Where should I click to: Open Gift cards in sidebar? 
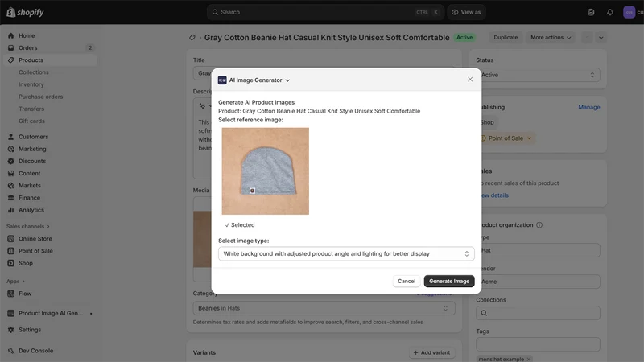[x=31, y=121]
